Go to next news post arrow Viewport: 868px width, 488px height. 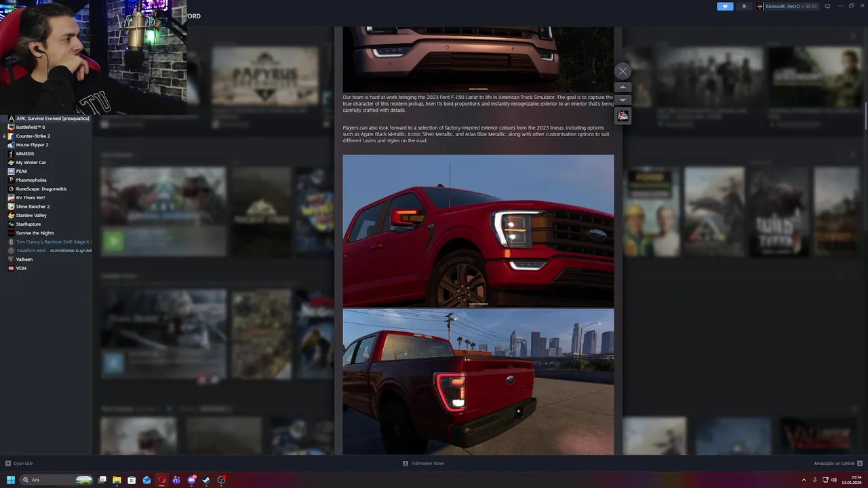623,100
